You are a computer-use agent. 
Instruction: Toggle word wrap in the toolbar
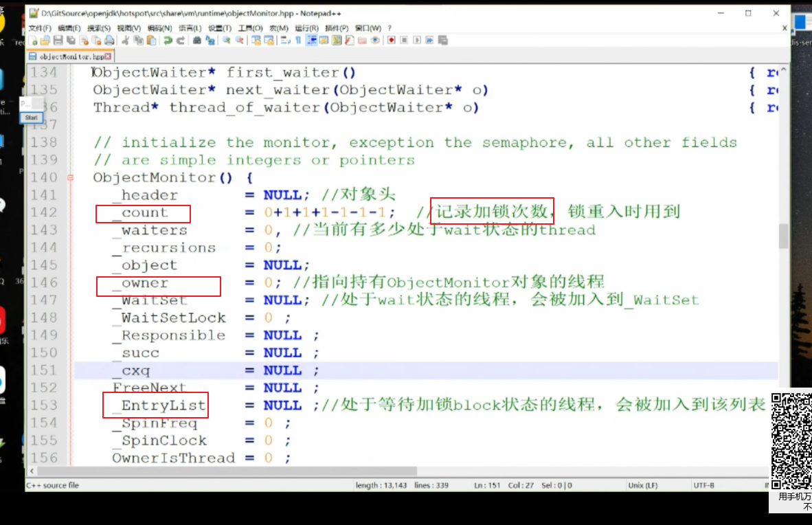[x=285, y=41]
